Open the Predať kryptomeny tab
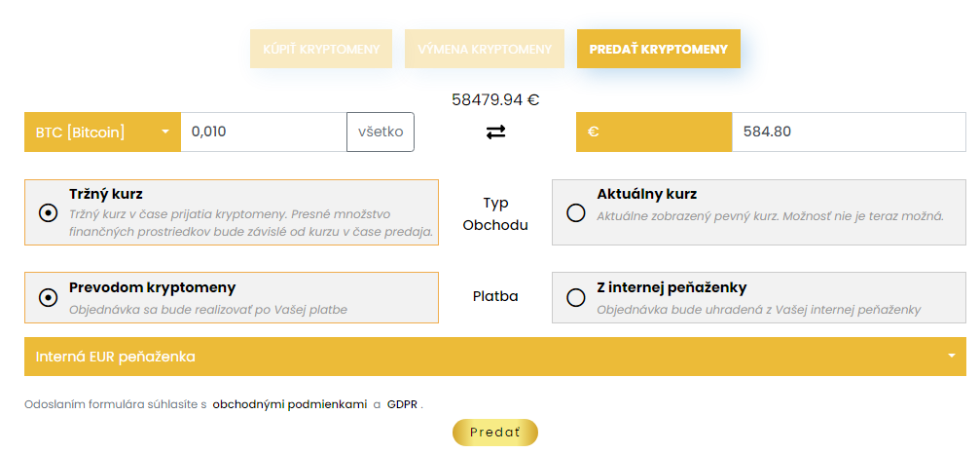Viewport: 980px width, 453px height. tap(658, 49)
